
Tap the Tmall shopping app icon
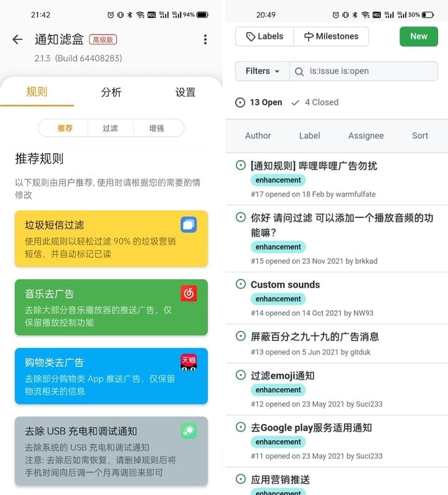(x=189, y=362)
